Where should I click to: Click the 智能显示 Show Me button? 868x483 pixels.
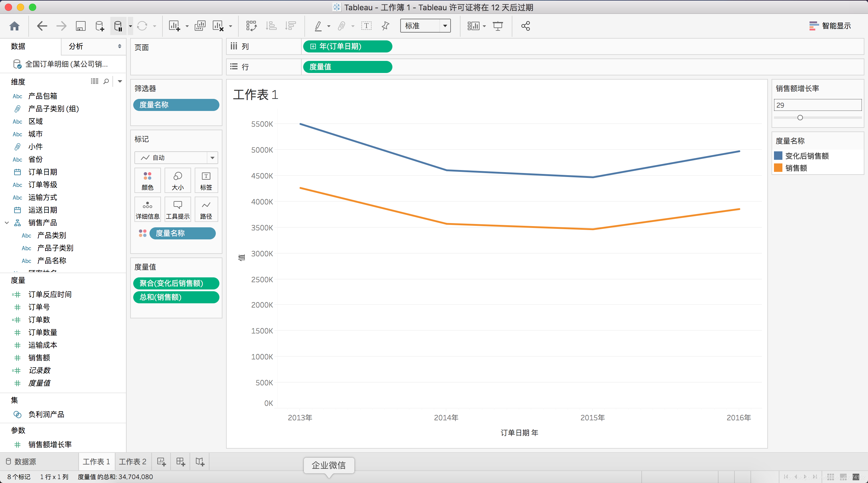coord(830,26)
